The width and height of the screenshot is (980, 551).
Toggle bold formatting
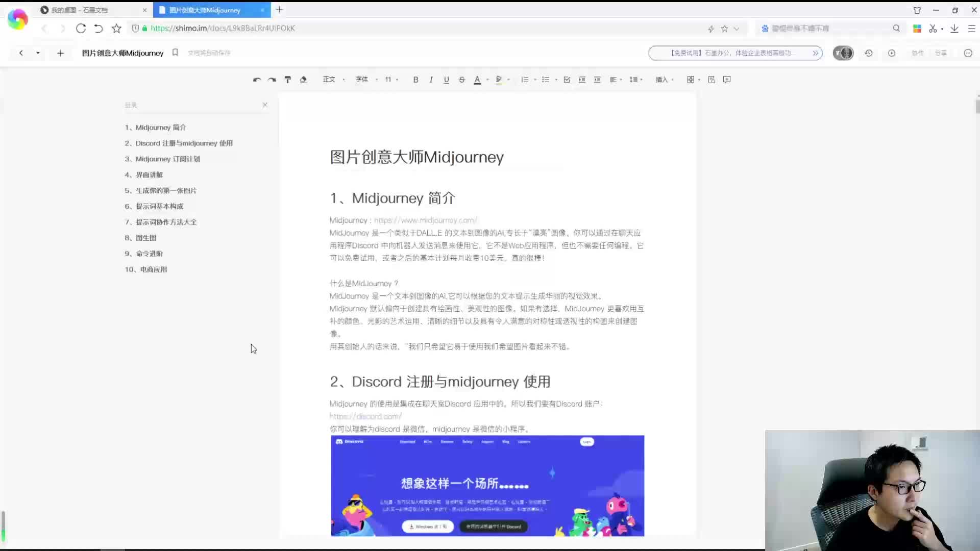pos(416,80)
